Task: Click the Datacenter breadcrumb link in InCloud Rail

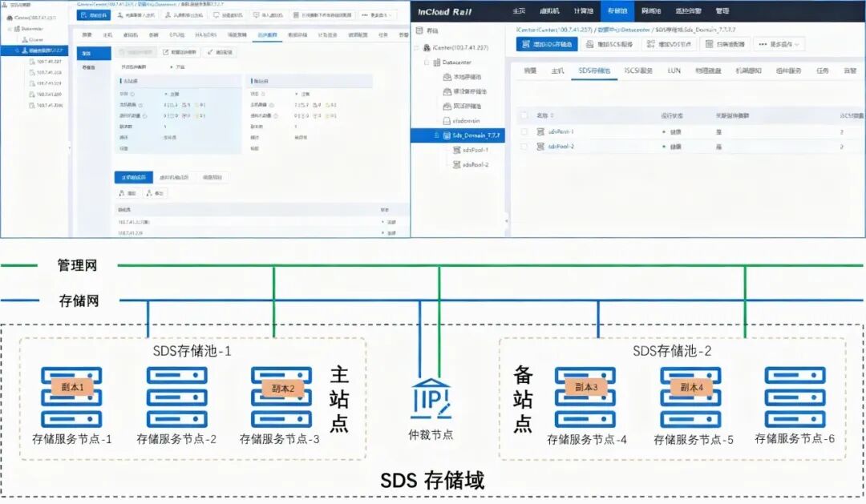Action: pos(624,30)
